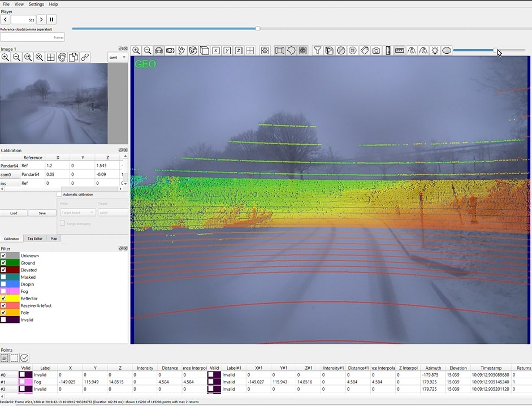Open the Help menu
This screenshot has height=406, width=532.
pyautogui.click(x=53, y=4)
